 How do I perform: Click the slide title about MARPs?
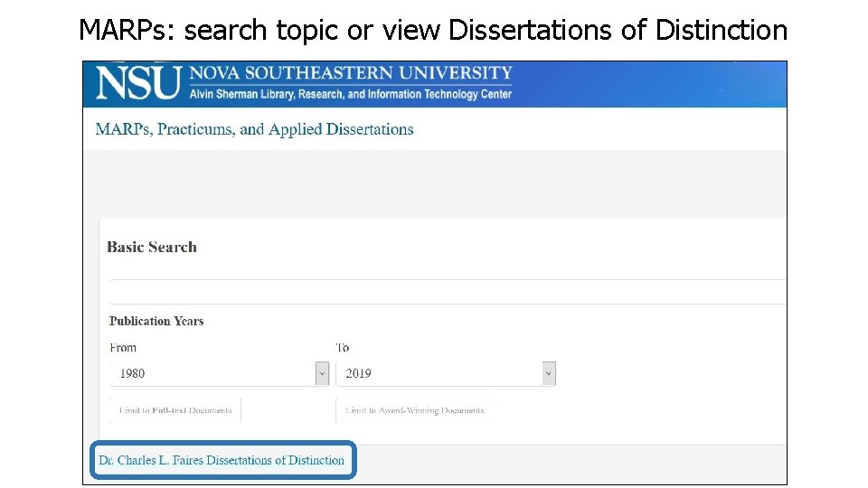tap(433, 30)
